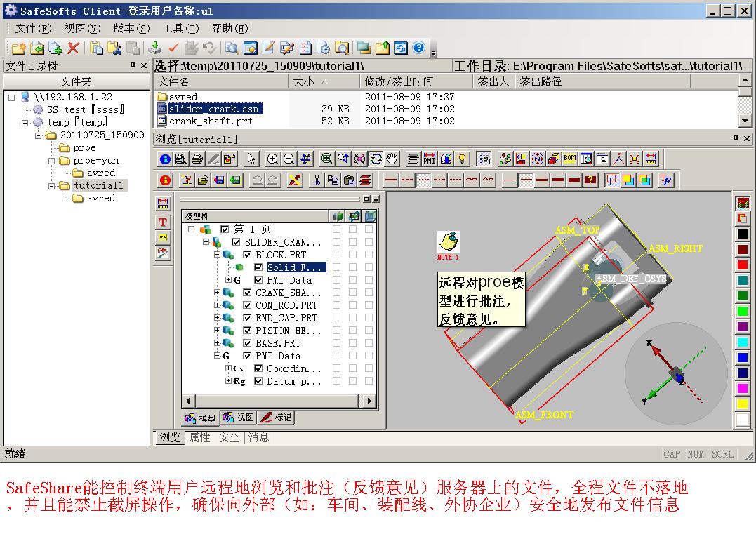Viewport: 756px width, 546px height.
Task: Click the red information icon in the markup toolbar
Action: tap(165, 180)
